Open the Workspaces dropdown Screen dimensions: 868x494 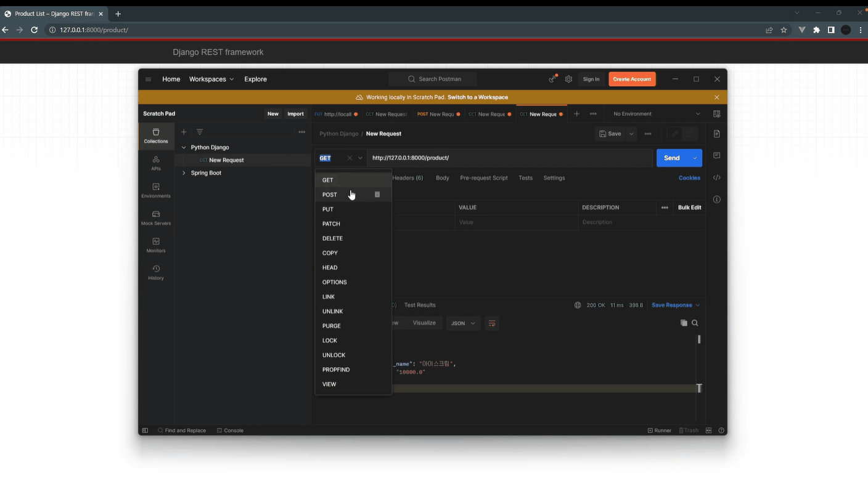211,79
